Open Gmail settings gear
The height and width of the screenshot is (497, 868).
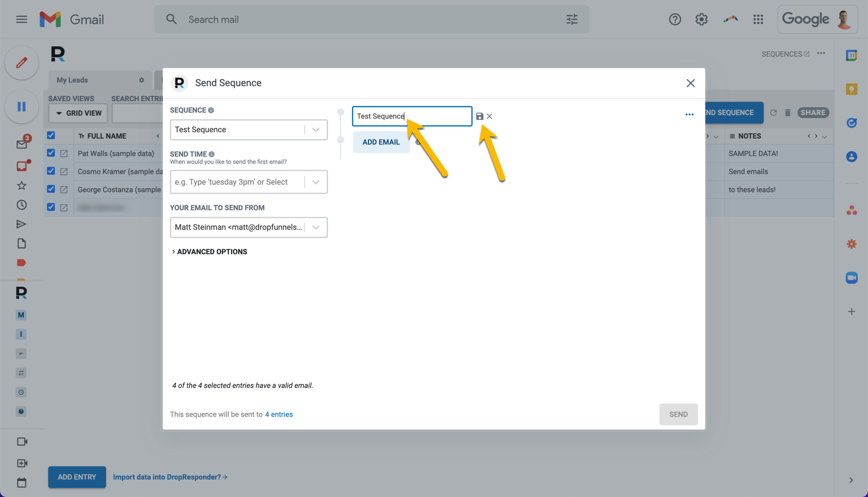[x=701, y=19]
